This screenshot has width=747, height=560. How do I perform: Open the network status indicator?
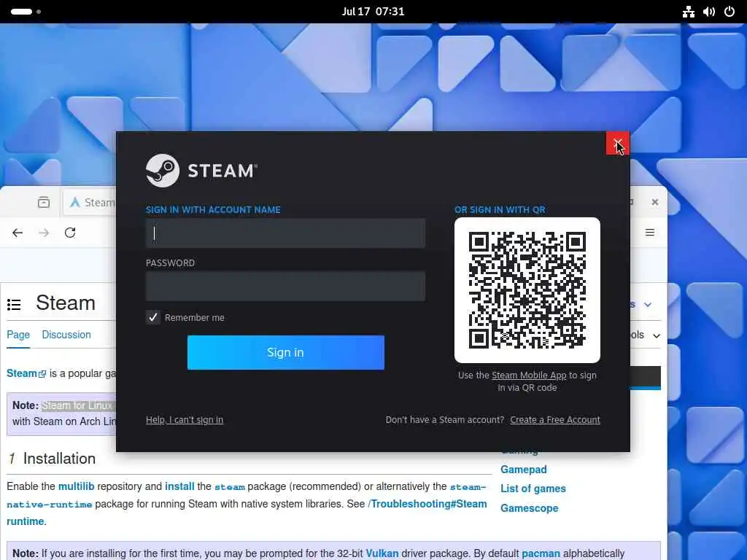click(x=689, y=12)
